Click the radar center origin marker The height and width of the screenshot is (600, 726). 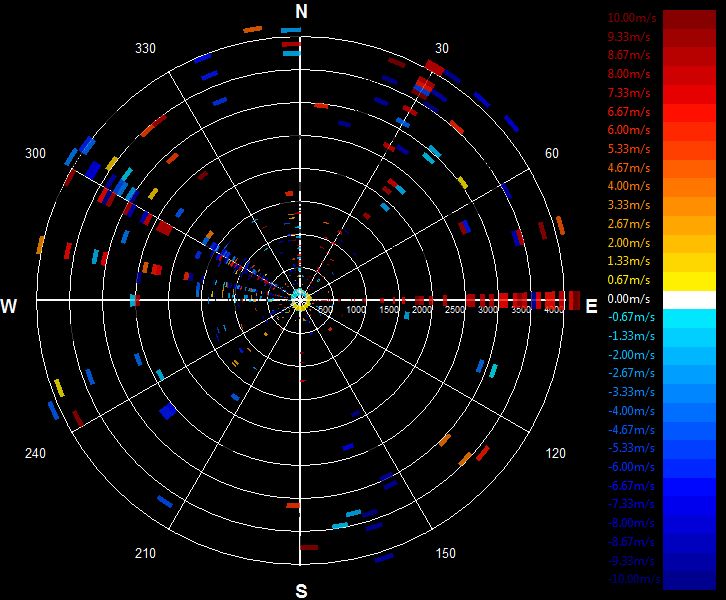pos(300,300)
